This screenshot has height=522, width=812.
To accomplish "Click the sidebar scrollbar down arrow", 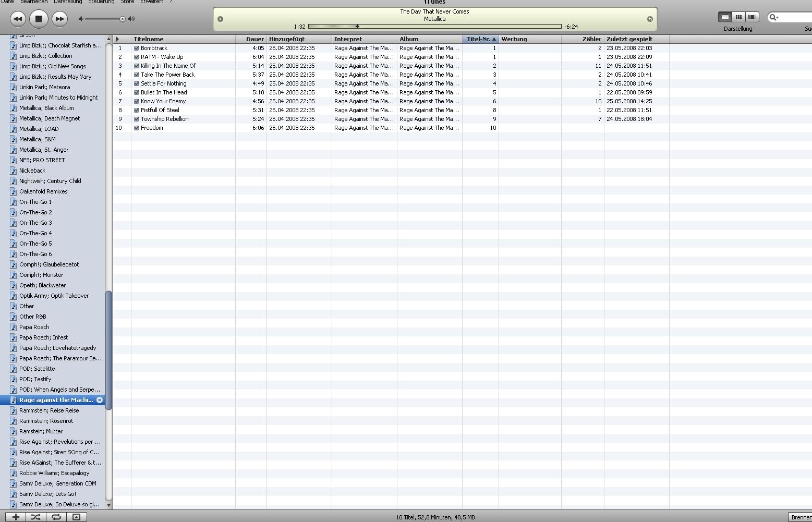I will (x=109, y=505).
